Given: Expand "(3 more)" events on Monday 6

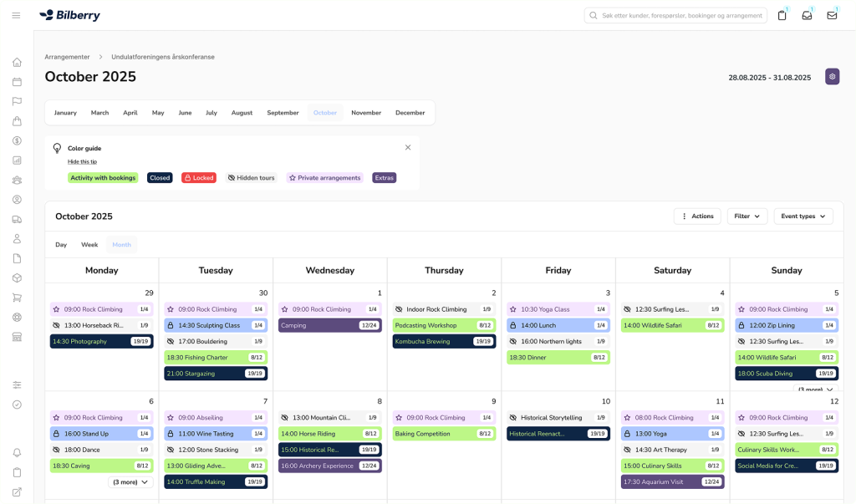Looking at the screenshot, I should coord(130,482).
